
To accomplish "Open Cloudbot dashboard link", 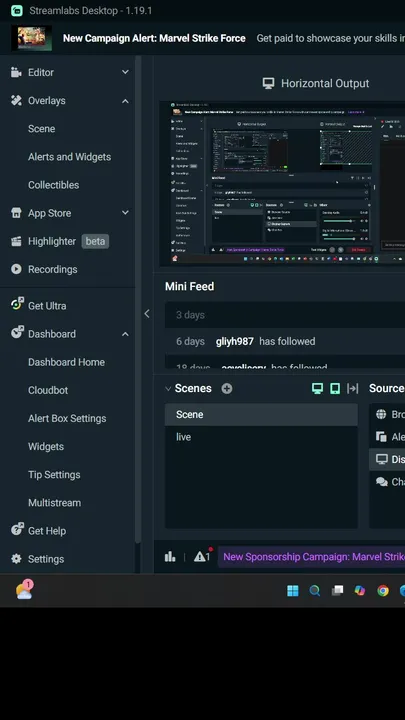I will coord(48,390).
